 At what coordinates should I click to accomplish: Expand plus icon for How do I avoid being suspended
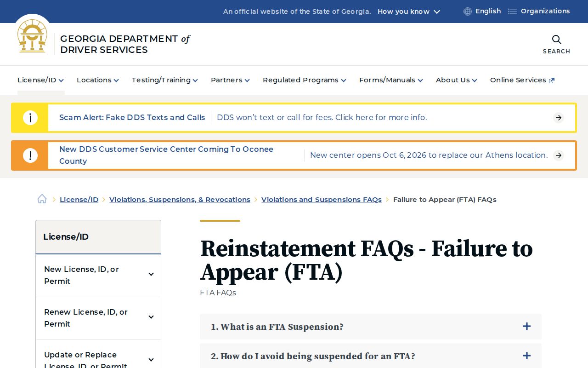tap(527, 356)
